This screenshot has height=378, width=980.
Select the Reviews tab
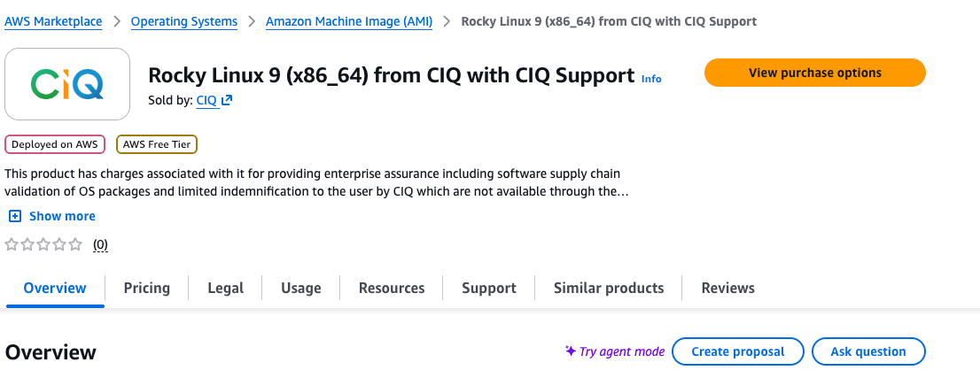[x=728, y=288]
